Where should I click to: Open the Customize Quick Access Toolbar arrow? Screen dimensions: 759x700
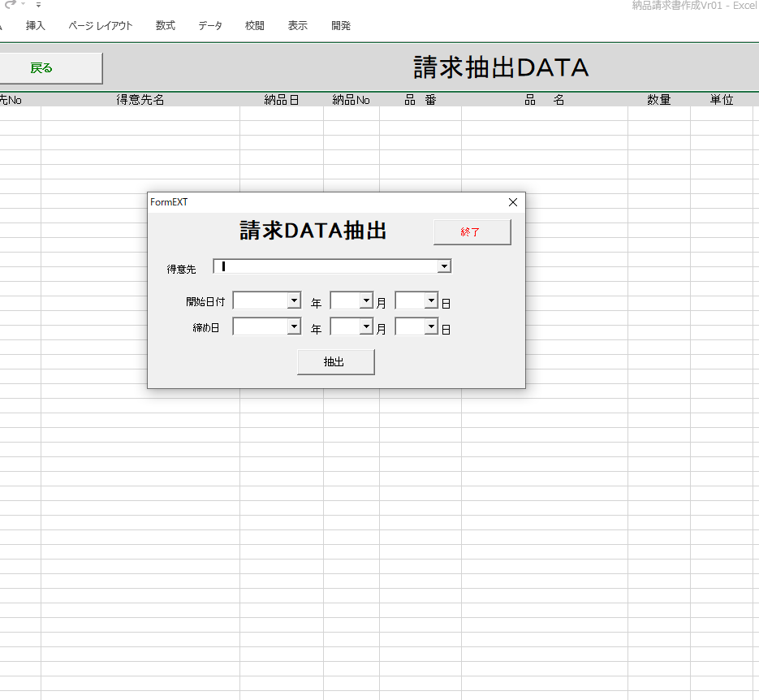38,5
